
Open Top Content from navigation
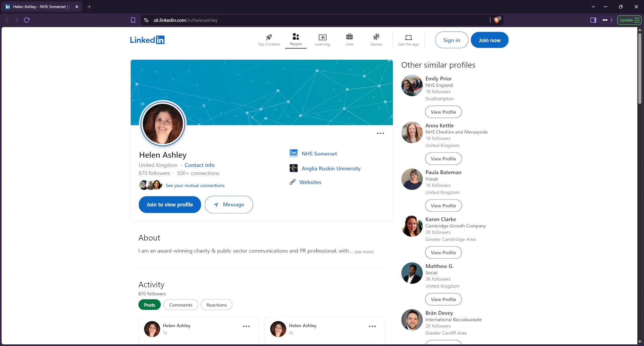tap(269, 40)
